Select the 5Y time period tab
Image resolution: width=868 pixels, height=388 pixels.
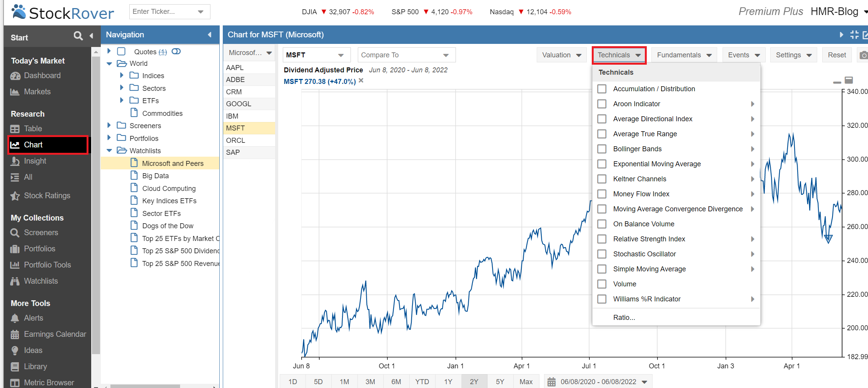[500, 382]
